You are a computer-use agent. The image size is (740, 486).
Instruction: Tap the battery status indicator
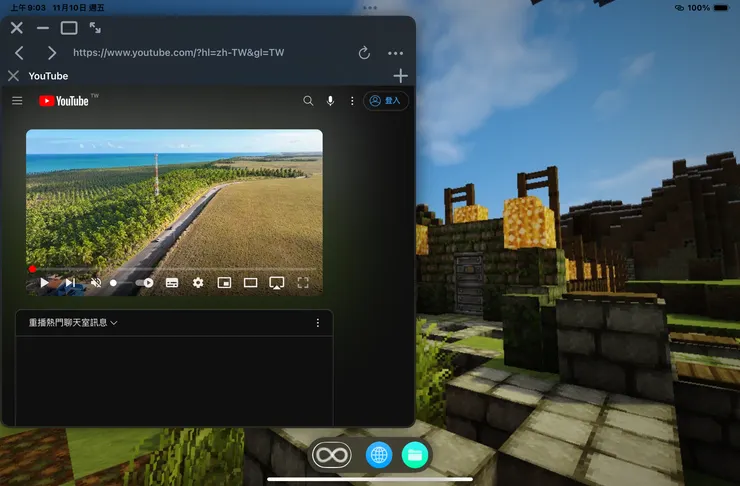[722, 8]
